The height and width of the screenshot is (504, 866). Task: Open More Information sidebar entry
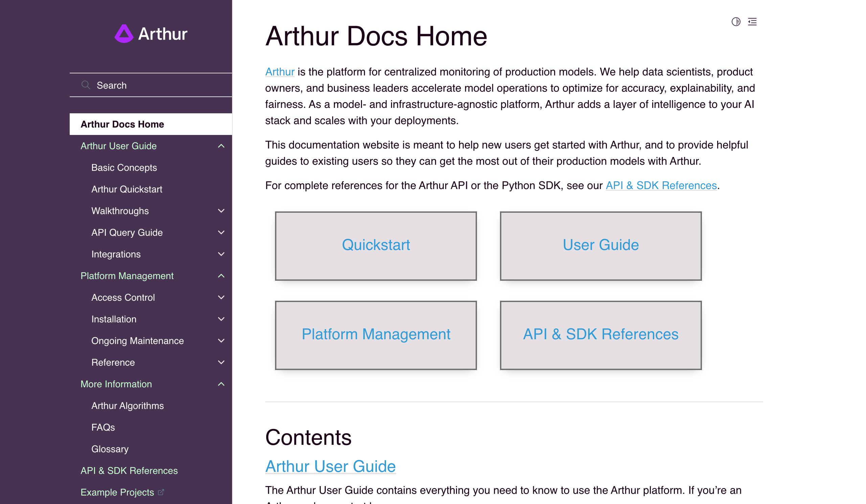[x=116, y=384]
